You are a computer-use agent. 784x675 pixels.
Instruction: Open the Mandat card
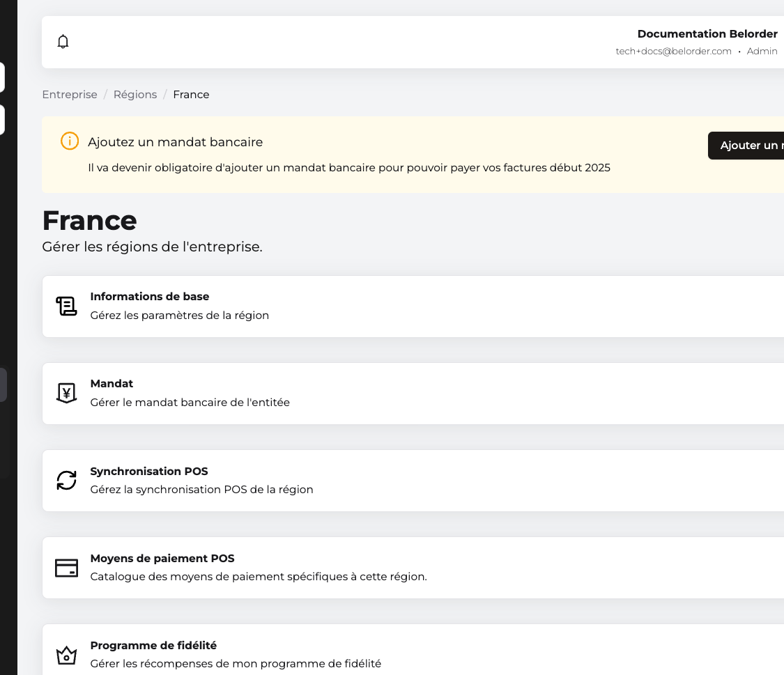pyautogui.click(x=413, y=394)
